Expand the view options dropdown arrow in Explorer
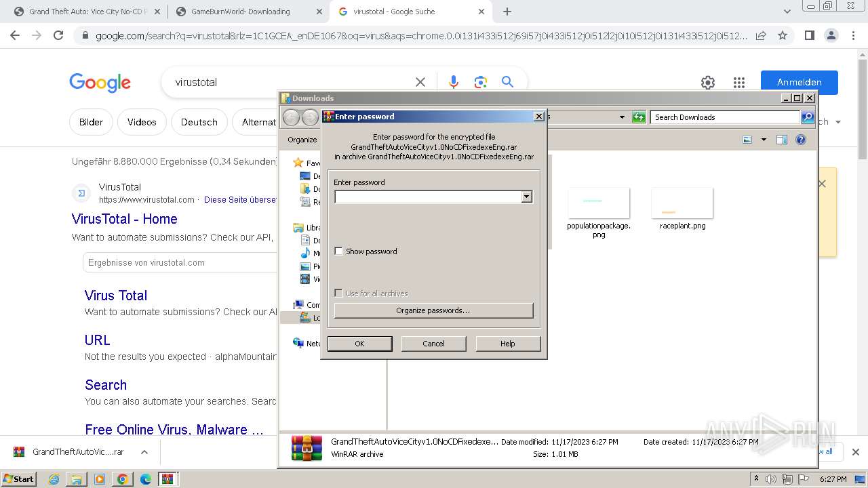This screenshot has width=868, height=488. 764,140
